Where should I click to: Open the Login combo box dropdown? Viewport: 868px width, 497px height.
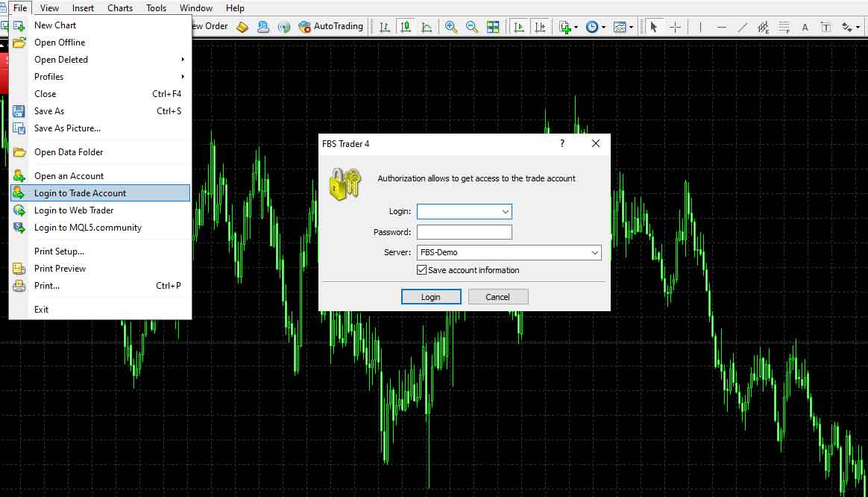[505, 212]
